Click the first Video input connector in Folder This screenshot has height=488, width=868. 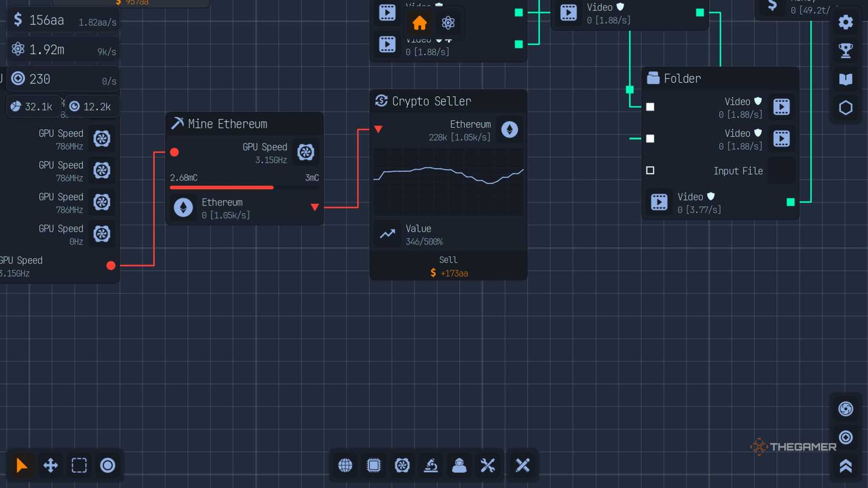tap(650, 107)
